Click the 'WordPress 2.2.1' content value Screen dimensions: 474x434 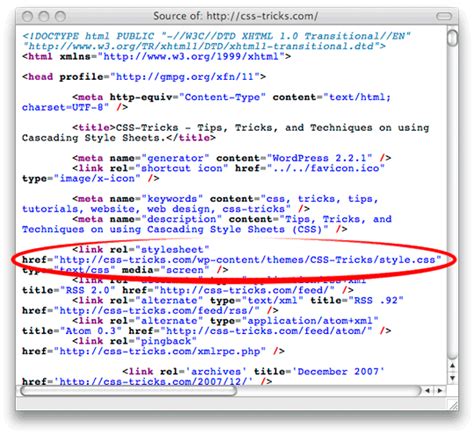[x=319, y=158]
